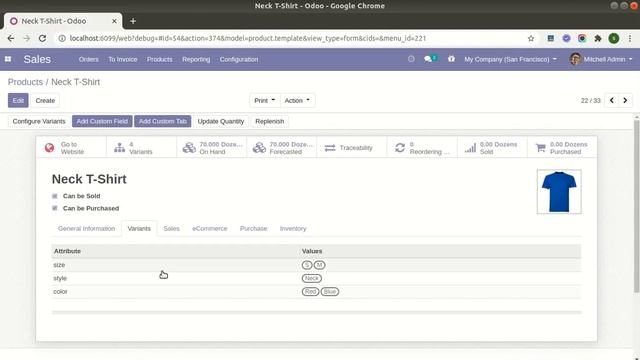Click the 22 / 33 pager counter
Screen dimensions: 640x360
(590, 100)
